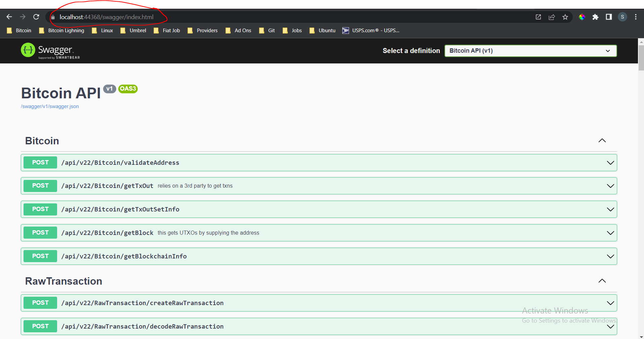Open the browser side panel icon

tap(609, 17)
